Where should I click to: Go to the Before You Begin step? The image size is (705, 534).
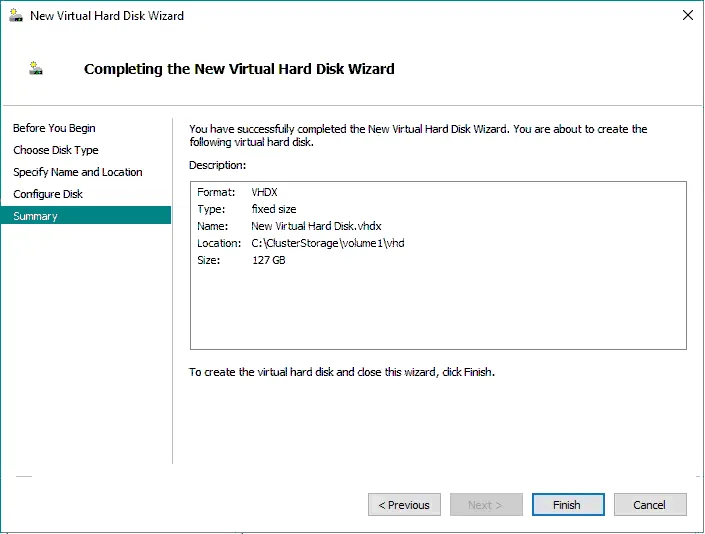point(54,128)
